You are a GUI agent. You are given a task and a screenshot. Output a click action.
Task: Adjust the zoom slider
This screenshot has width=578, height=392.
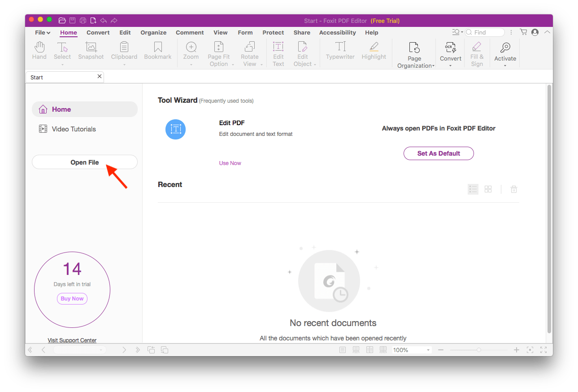click(x=478, y=349)
